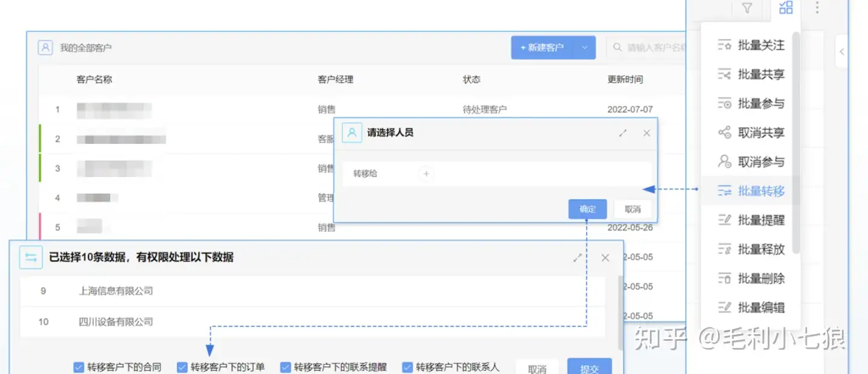Select 批量转移 menu item
The width and height of the screenshot is (868, 374).
[x=751, y=192]
